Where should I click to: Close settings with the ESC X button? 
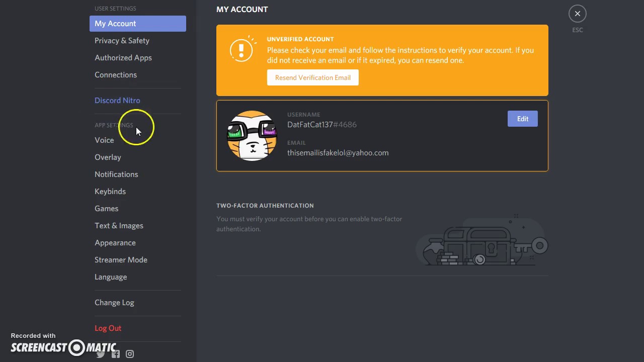click(x=578, y=14)
